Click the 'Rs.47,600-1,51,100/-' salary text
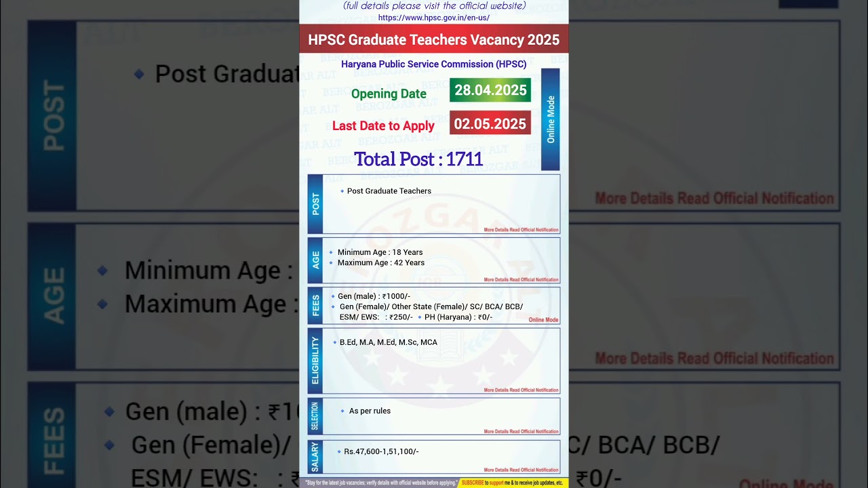 click(x=381, y=451)
